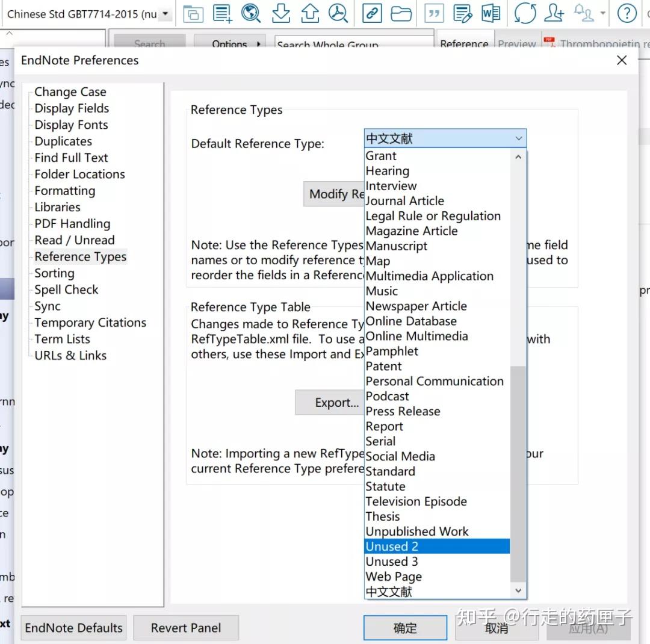The height and width of the screenshot is (644, 650).
Task: Click the Return to Word icon
Action: click(x=491, y=13)
